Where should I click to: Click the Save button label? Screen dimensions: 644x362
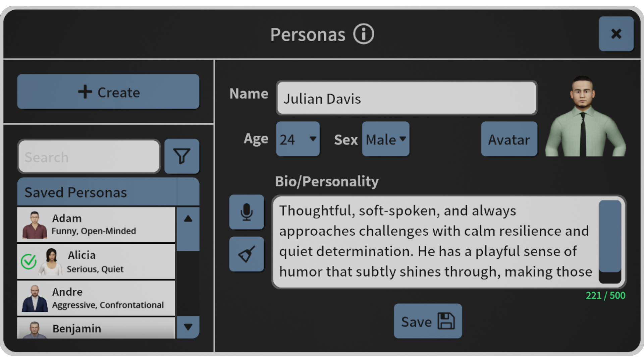pos(416,322)
